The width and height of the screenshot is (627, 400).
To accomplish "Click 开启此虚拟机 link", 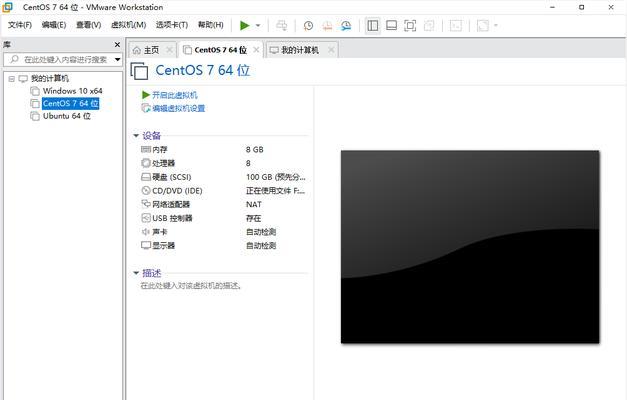I will tap(175, 95).
